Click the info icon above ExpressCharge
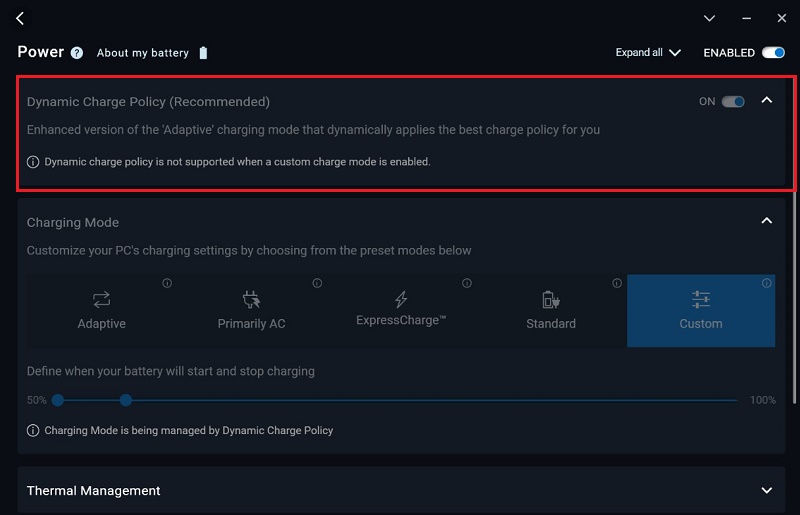 [x=467, y=283]
